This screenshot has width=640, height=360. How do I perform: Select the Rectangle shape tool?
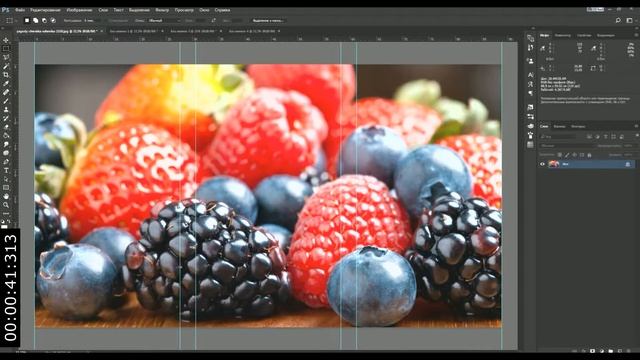[x=6, y=187]
